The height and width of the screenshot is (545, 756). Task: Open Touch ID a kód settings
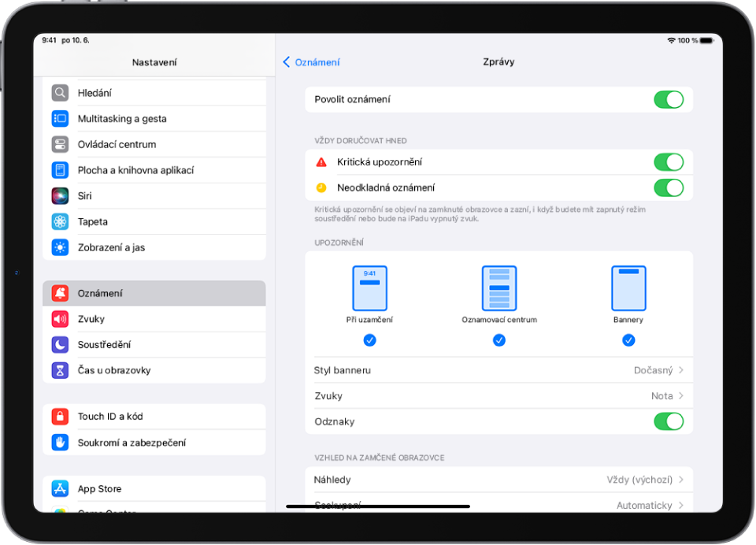(154, 416)
